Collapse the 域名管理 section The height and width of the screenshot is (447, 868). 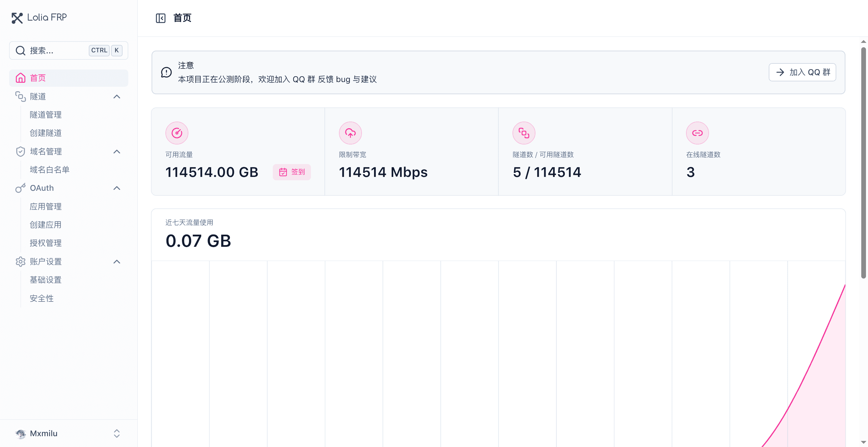click(x=117, y=151)
